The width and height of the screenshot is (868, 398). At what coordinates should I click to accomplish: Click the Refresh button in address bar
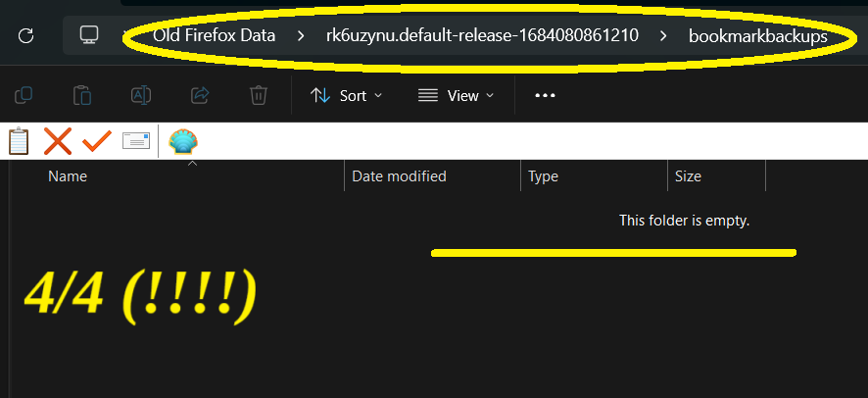pos(26,36)
